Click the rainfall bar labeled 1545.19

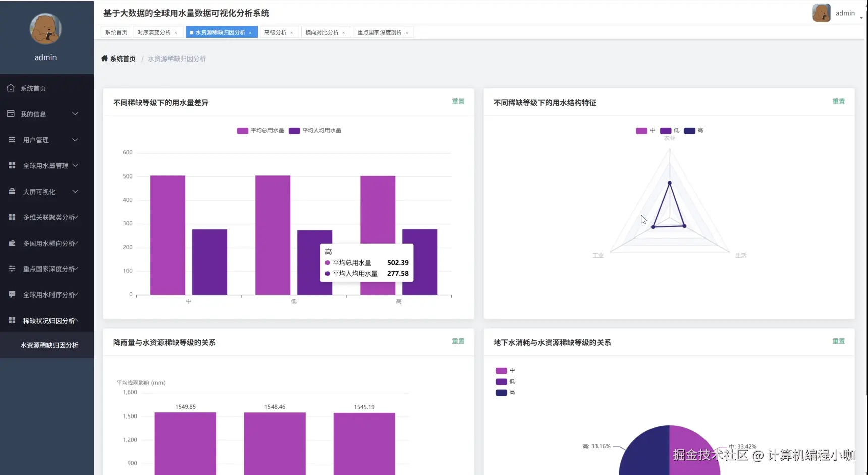pyautogui.click(x=364, y=444)
